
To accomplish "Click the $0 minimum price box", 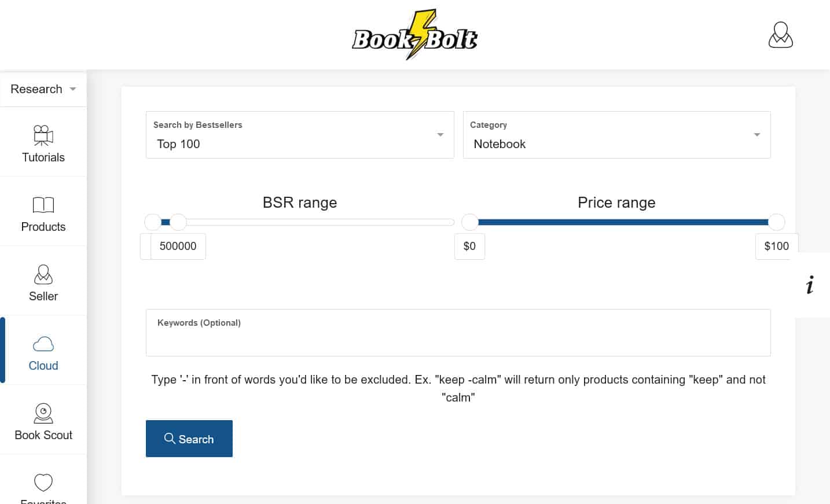I will point(469,247).
